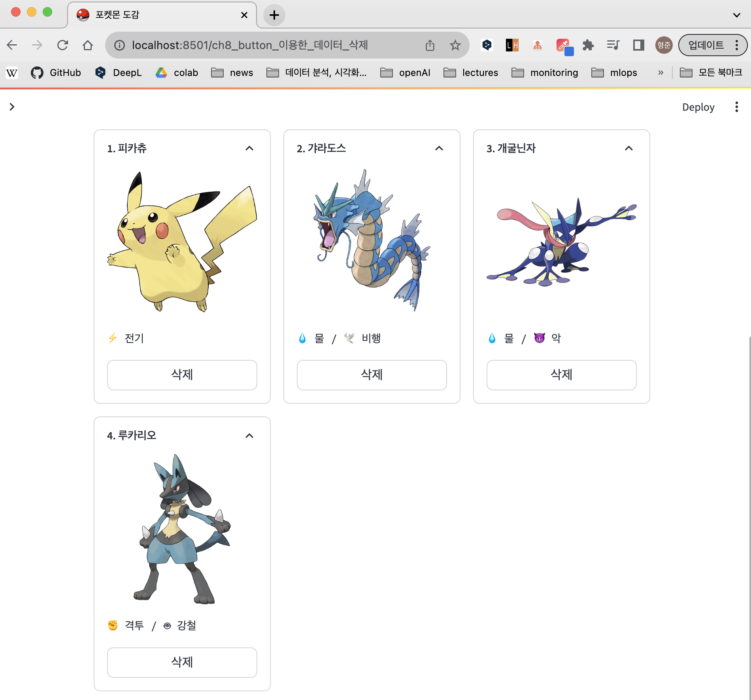Click the Gyarados image
Viewport: 751px width, 700px height.
(x=372, y=240)
